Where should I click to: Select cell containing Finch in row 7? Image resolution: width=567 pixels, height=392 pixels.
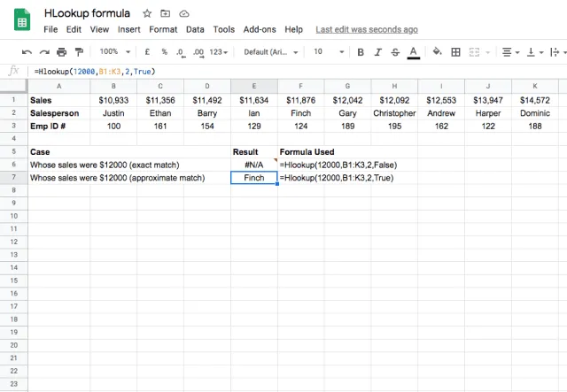click(254, 178)
